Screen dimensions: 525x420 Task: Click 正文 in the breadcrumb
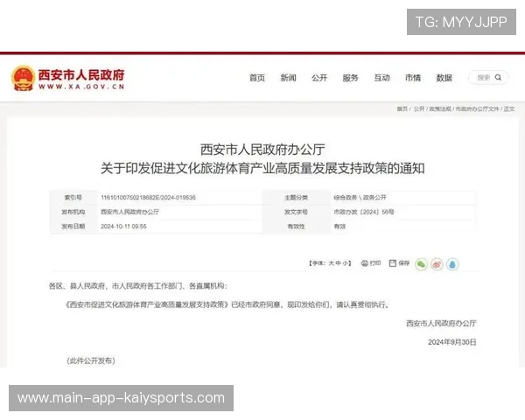(x=509, y=108)
